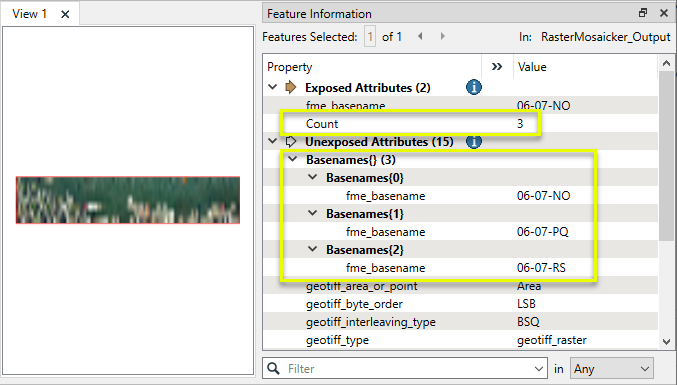Go to previous selected feature
The width and height of the screenshot is (677, 385).
coord(420,37)
